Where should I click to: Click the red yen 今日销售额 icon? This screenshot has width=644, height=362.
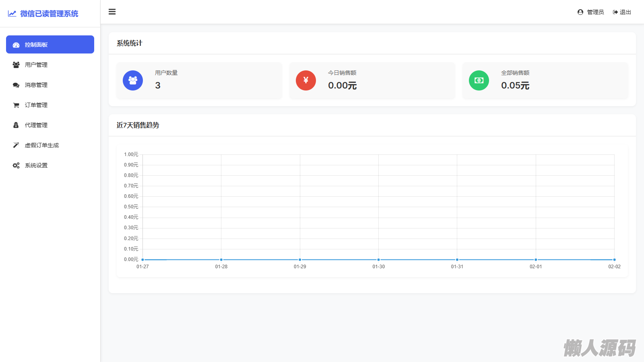306,80
